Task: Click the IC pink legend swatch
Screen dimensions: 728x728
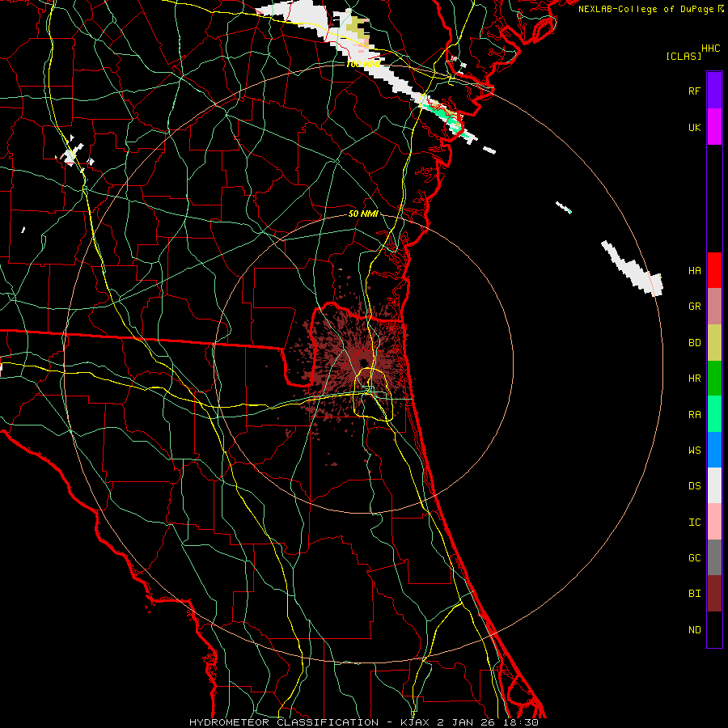Action: click(x=714, y=522)
